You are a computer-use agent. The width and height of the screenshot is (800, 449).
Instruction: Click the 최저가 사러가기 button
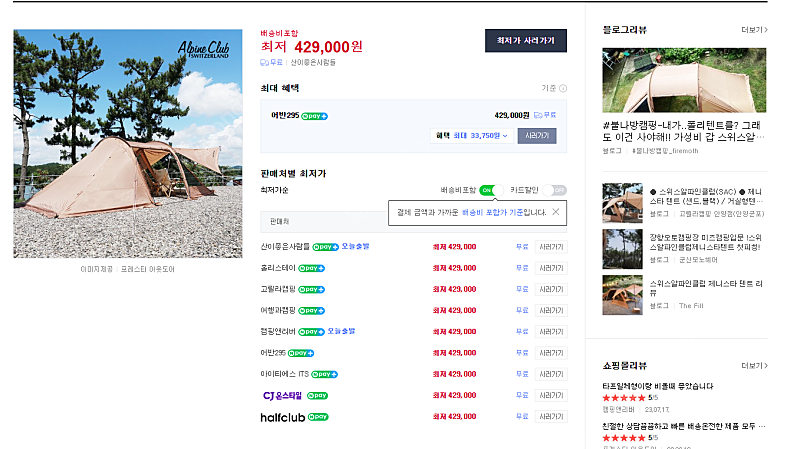coord(525,41)
